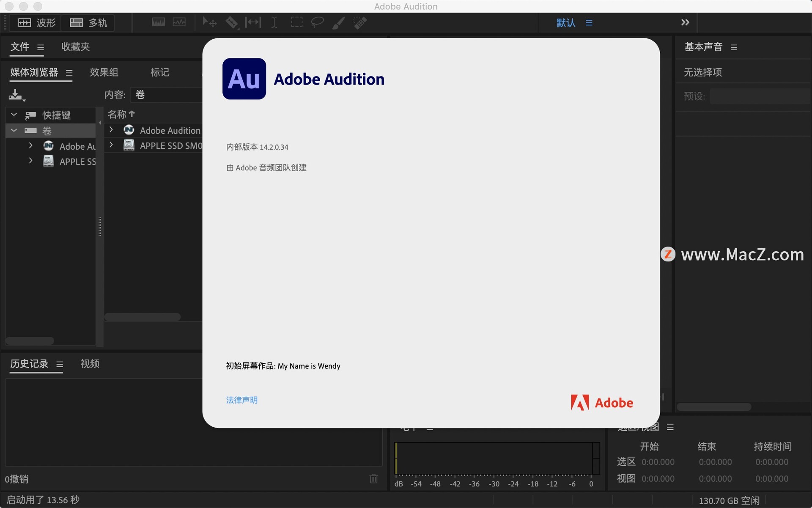Image resolution: width=812 pixels, height=508 pixels.
Task: Select the Marquee Selection tool
Action: pos(296,22)
